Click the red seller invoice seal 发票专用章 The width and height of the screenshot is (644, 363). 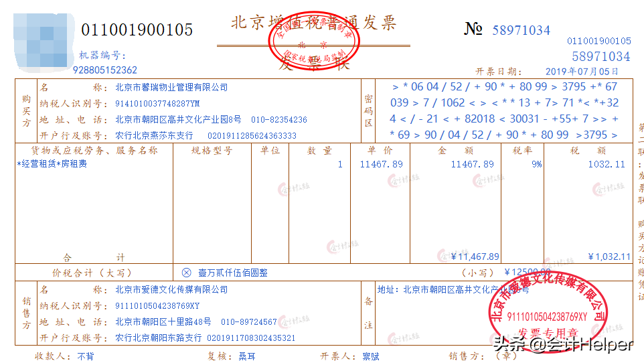pyautogui.click(x=548, y=313)
